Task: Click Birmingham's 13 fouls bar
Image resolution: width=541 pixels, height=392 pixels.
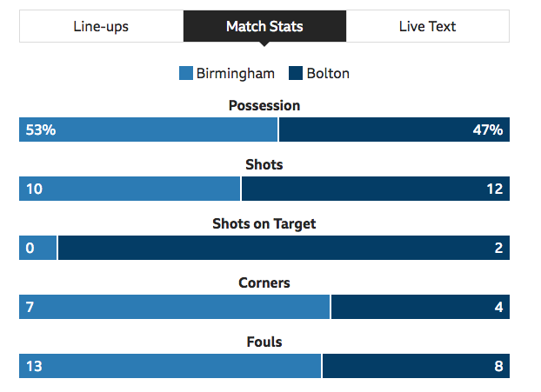Action: click(x=170, y=366)
